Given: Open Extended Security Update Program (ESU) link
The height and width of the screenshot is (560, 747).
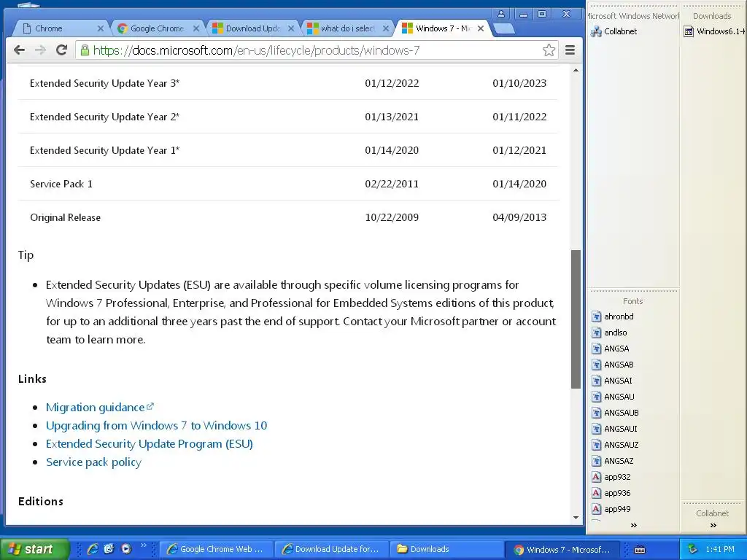Looking at the screenshot, I should pyautogui.click(x=149, y=444).
